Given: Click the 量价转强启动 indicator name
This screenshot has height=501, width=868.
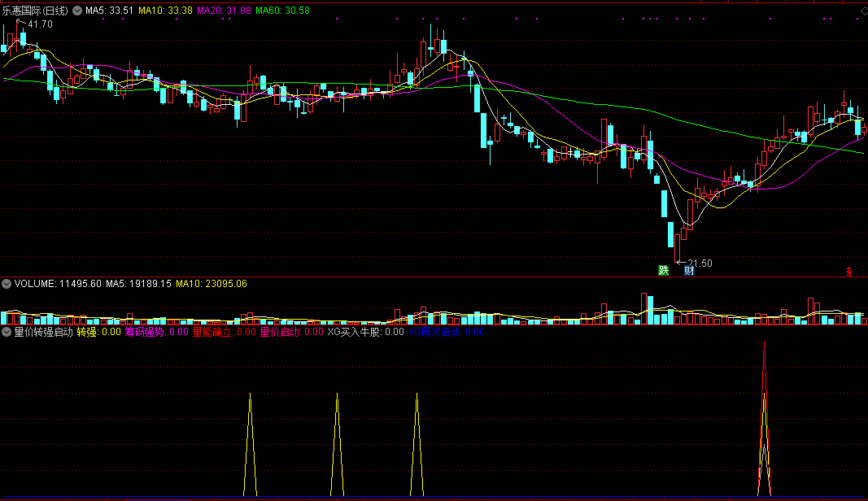Looking at the screenshot, I should pos(44,332).
